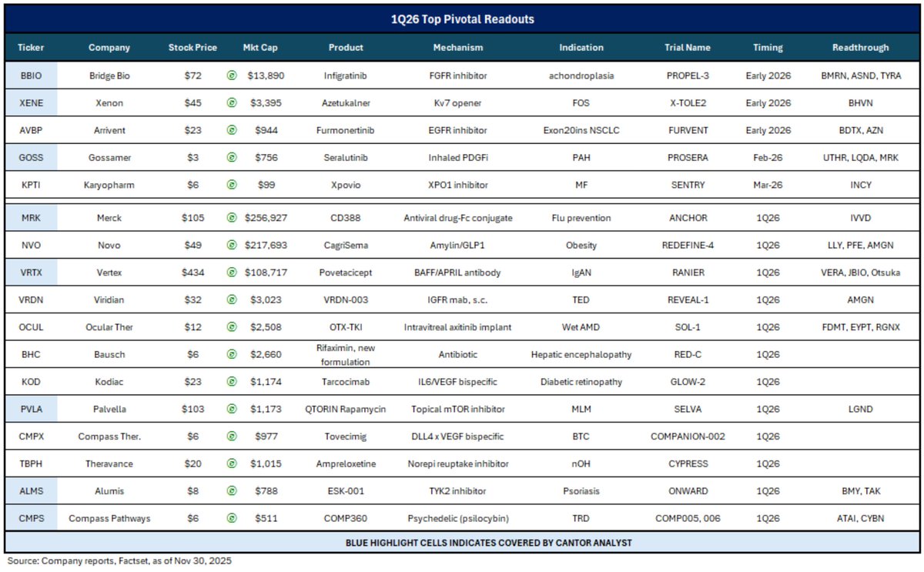The height and width of the screenshot is (572, 924).
Task: Click the green icon in the NVO row
Action: click(231, 245)
